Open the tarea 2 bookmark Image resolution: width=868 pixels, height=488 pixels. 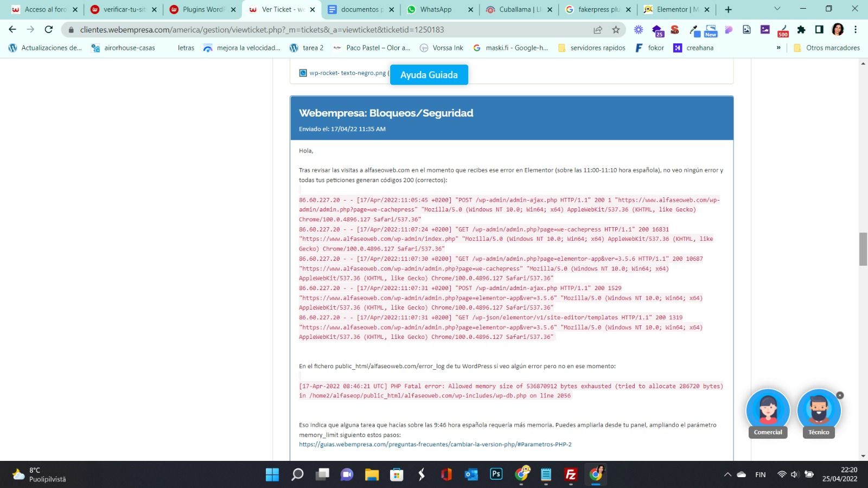click(x=307, y=48)
